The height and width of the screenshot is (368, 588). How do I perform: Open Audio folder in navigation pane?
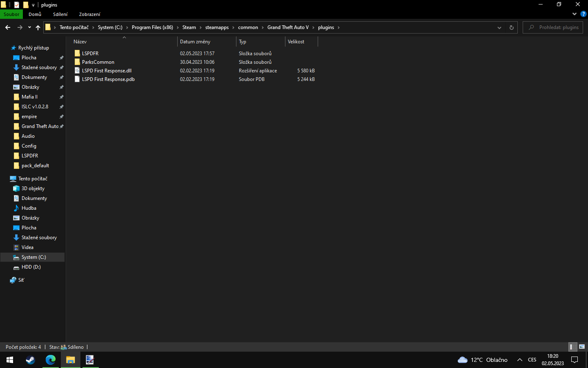click(x=28, y=136)
